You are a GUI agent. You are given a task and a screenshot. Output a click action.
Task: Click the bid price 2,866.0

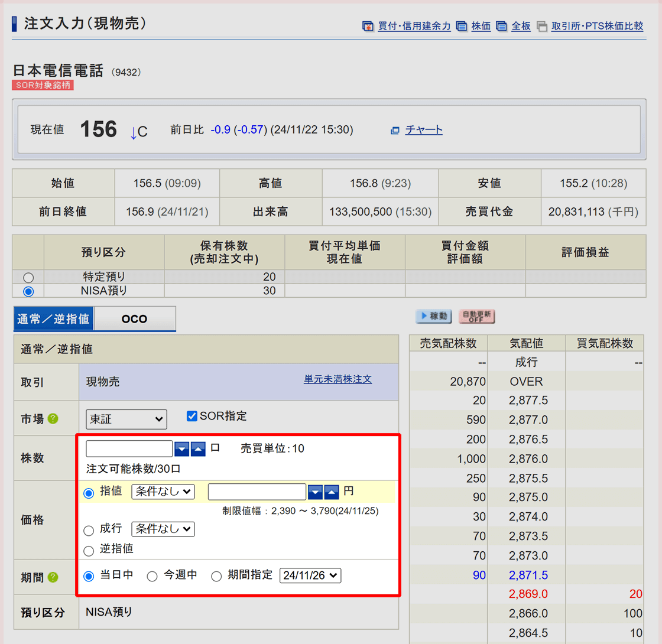(528, 613)
